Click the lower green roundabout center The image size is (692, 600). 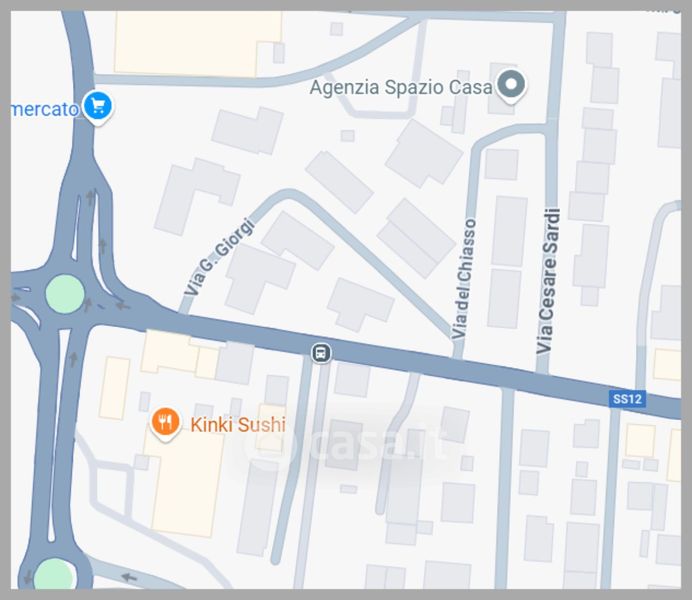click(x=55, y=575)
